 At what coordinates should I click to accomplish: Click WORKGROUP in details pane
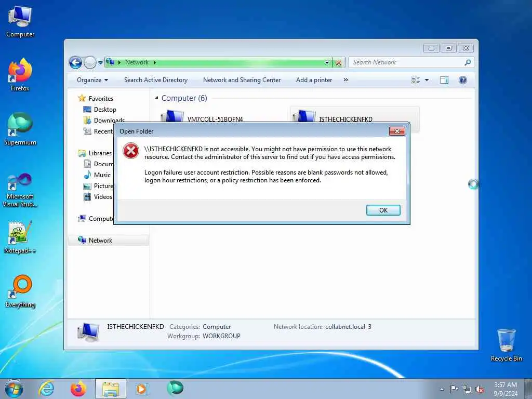(221, 336)
